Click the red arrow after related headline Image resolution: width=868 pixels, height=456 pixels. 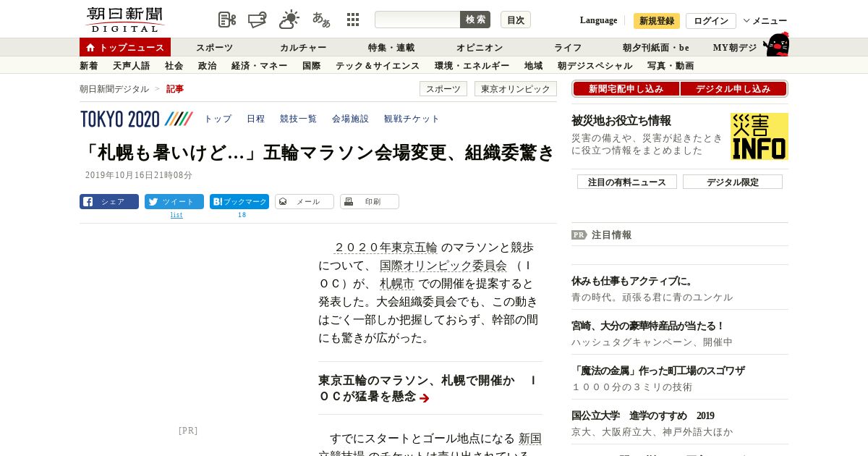(425, 398)
